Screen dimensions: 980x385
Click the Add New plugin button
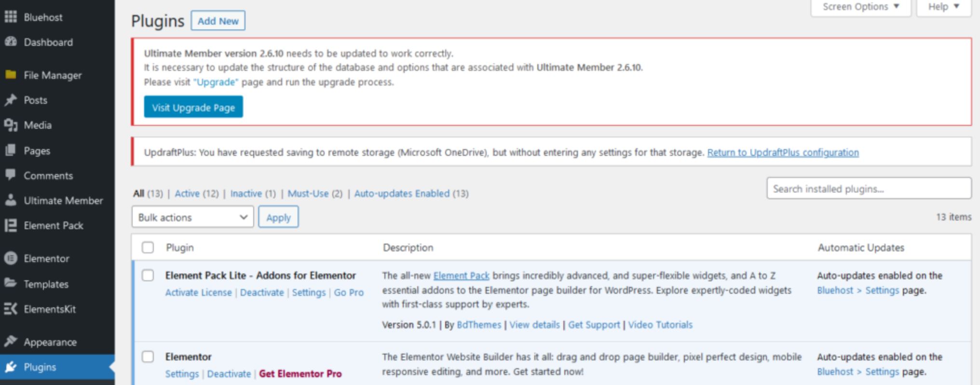coord(218,21)
